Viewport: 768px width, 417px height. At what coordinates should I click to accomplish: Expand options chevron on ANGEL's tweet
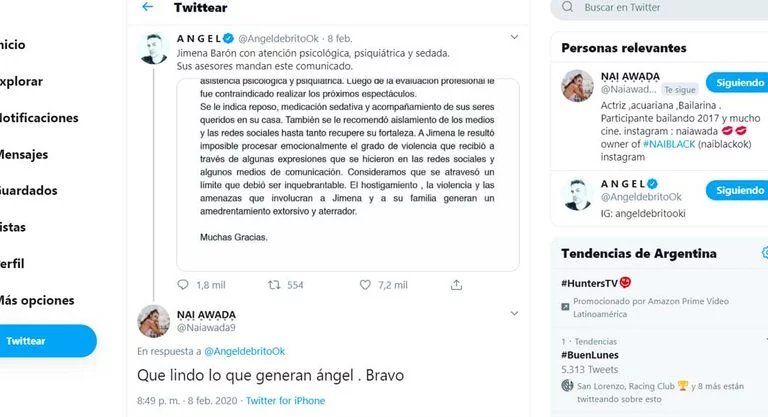514,37
